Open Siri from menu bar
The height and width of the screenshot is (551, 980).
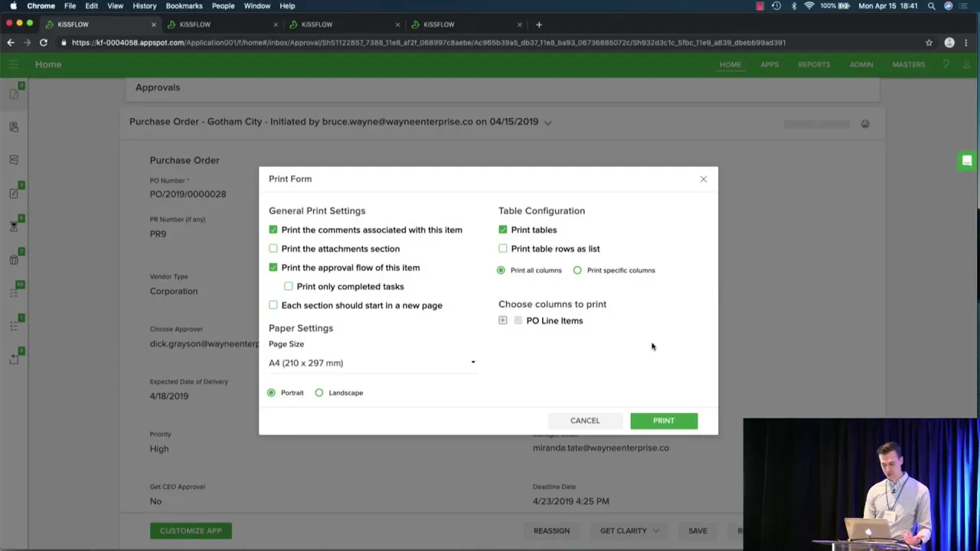point(949,6)
